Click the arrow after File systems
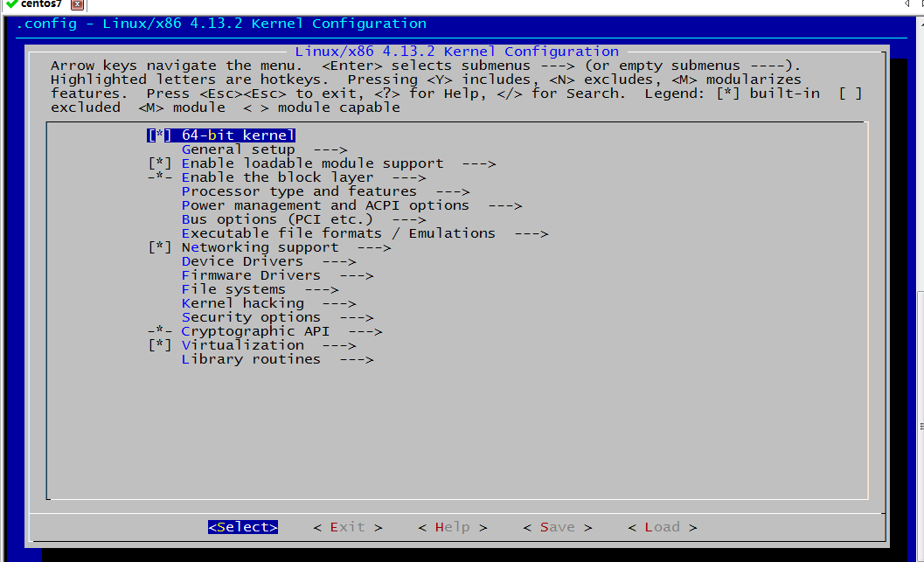Image resolution: width=924 pixels, height=562 pixels. (321, 289)
